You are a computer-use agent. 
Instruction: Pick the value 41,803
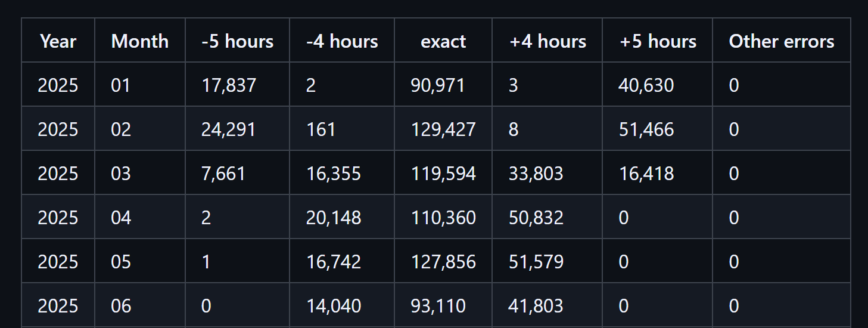point(536,306)
